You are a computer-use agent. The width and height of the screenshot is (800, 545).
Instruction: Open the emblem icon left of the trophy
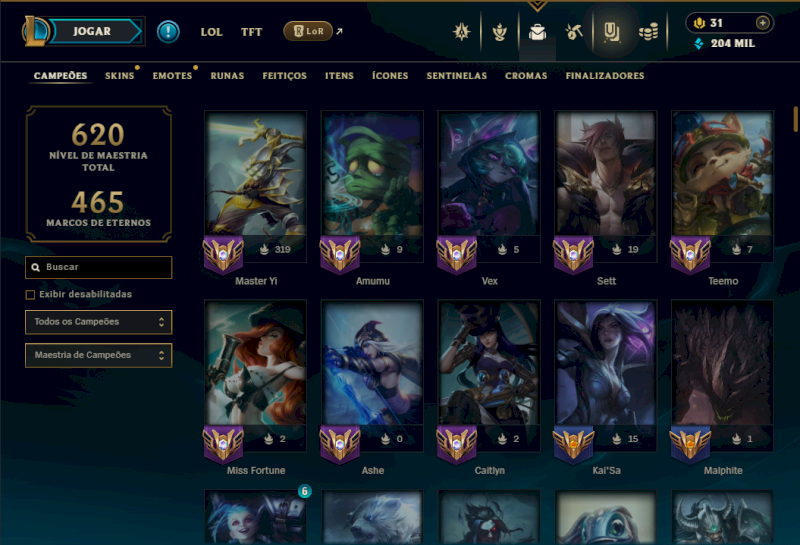462,32
